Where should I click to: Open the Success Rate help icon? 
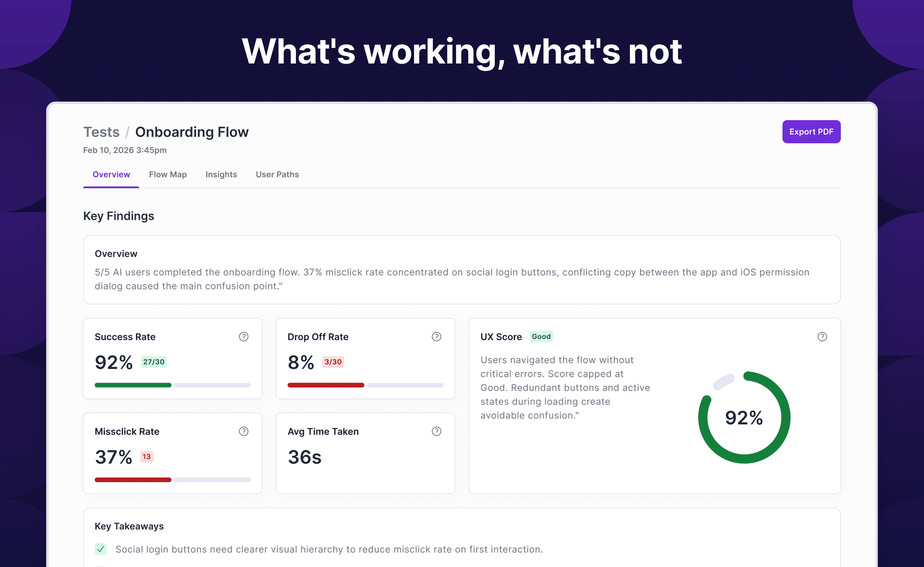pos(244,337)
